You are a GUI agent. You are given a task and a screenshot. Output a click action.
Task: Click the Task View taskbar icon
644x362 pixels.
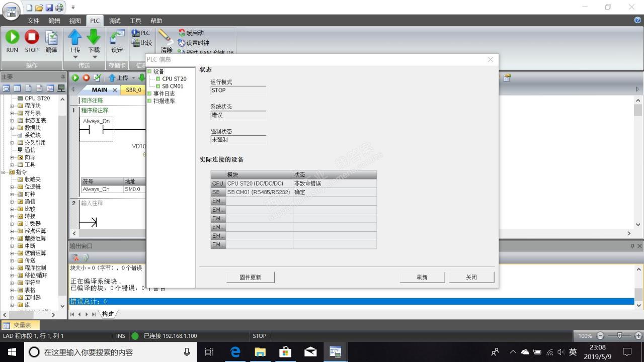[x=209, y=352]
